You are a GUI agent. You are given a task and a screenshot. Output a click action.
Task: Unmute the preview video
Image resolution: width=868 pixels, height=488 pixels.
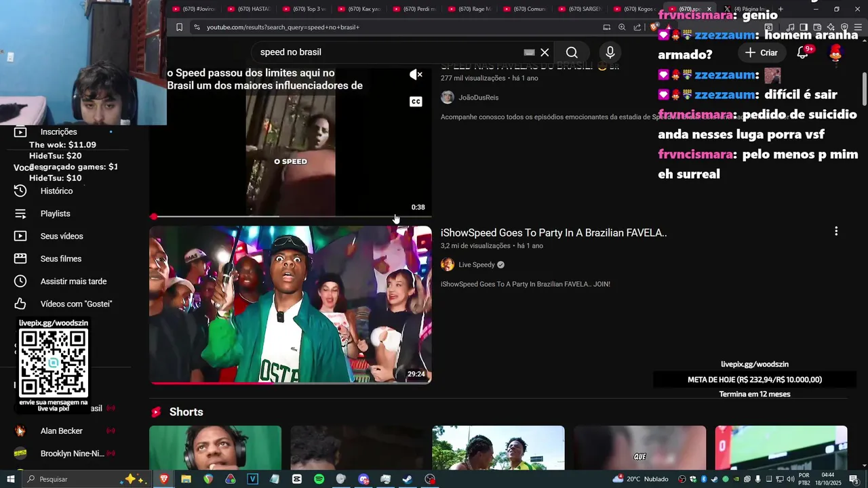416,75
